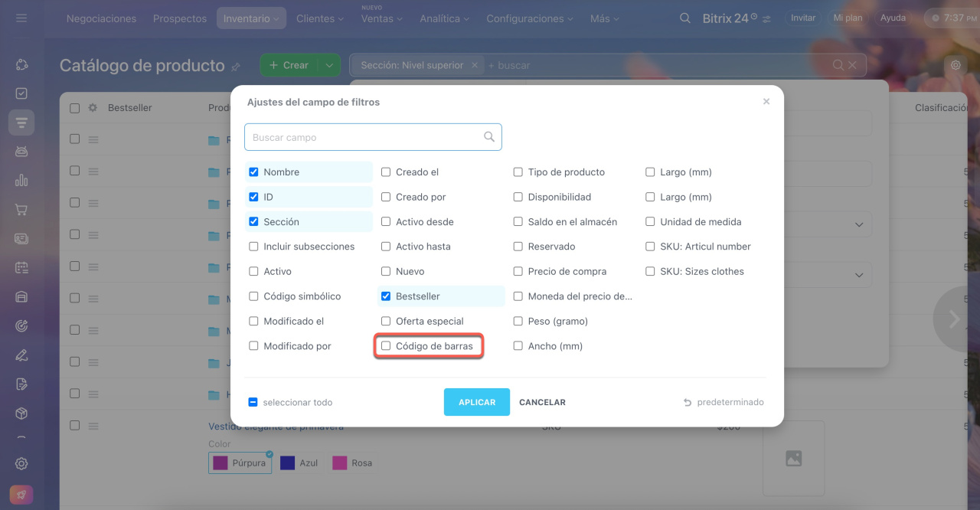This screenshot has width=980, height=510.
Task: Enable the Código de barras checkbox
Action: coord(386,346)
